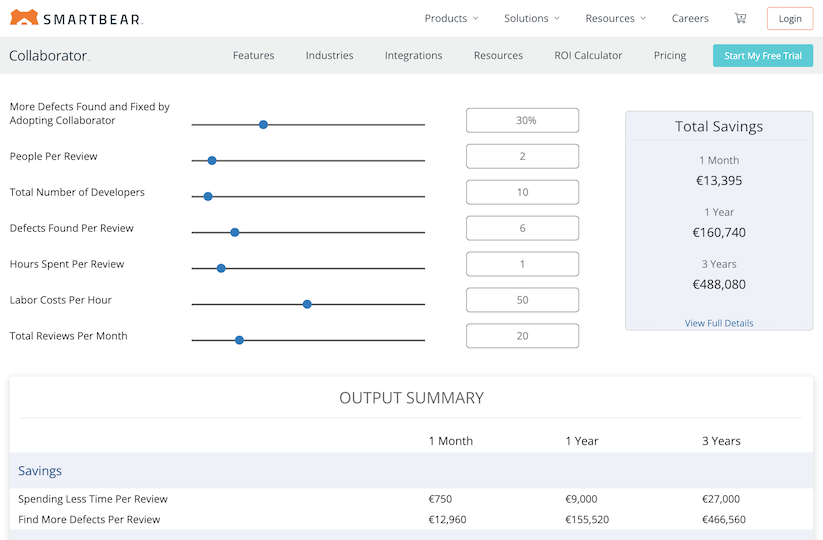The width and height of the screenshot is (823, 540).
Task: Click the 1 Year column header in Output Summary
Action: click(582, 441)
